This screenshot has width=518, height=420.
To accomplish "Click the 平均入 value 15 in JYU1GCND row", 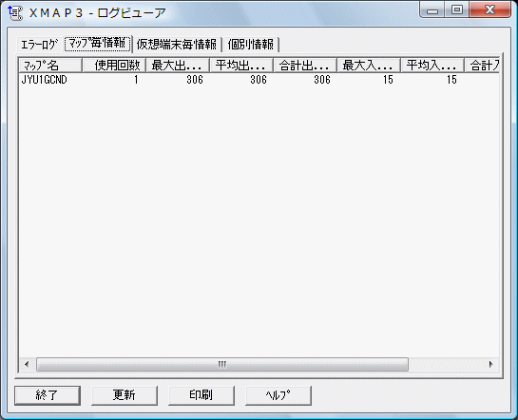I will 451,80.
